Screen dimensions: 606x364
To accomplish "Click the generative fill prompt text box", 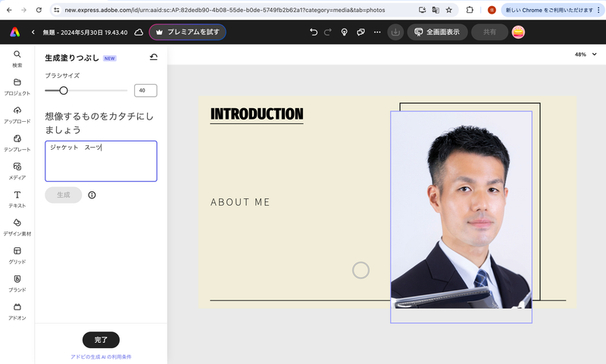I will pos(101,161).
